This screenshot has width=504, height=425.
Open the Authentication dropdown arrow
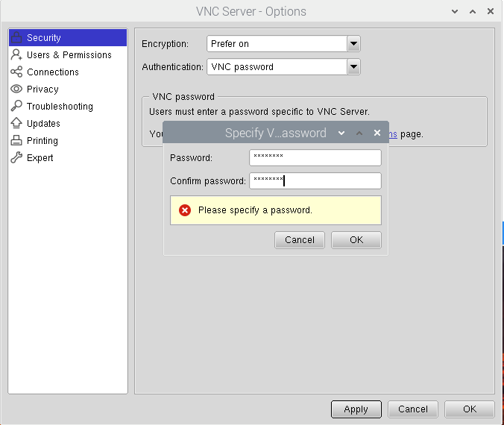[x=353, y=66]
